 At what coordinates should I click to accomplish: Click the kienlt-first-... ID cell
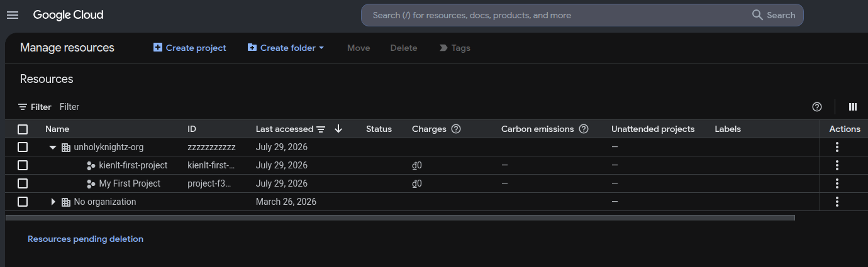[x=211, y=165]
